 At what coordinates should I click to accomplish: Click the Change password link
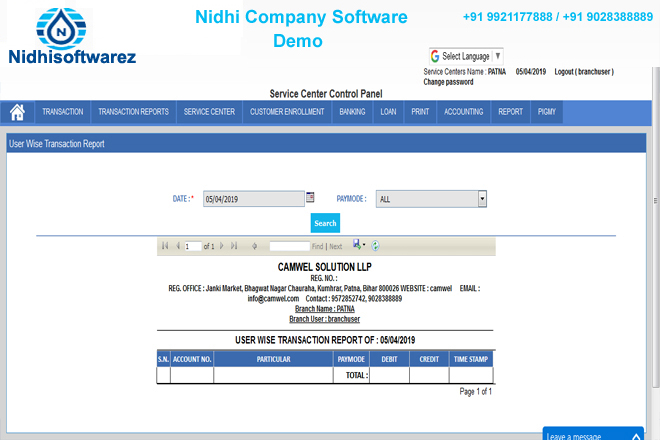(x=448, y=82)
